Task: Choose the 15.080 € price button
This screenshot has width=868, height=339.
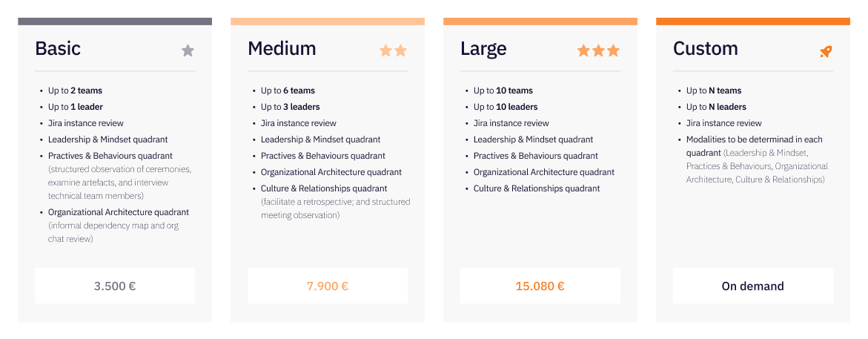Action: [540, 286]
